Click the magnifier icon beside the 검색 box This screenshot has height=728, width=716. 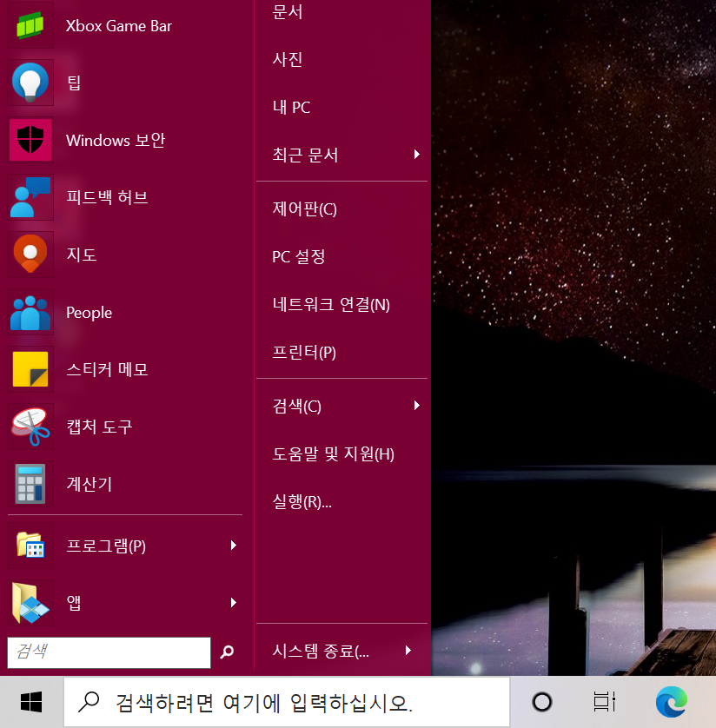click(226, 652)
